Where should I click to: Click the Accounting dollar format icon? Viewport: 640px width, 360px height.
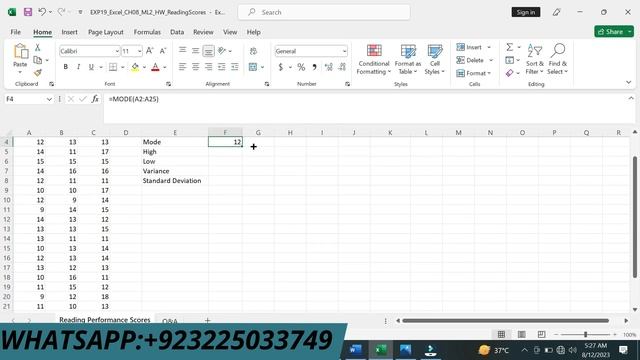[281, 67]
